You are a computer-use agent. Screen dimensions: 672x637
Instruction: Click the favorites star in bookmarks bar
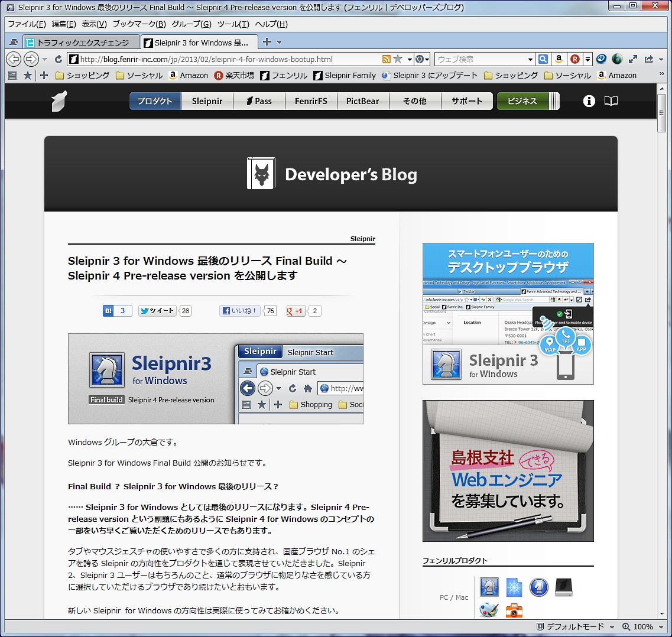[x=27, y=76]
